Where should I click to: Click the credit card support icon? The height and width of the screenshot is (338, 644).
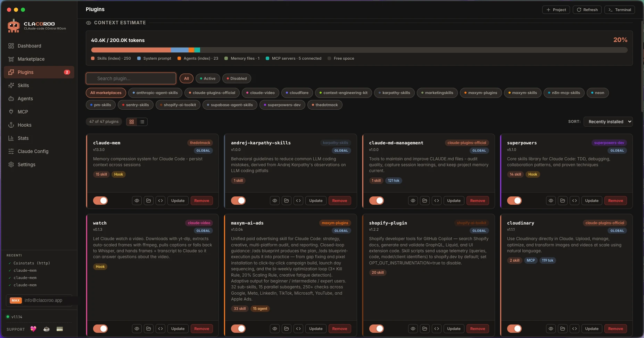(60, 329)
